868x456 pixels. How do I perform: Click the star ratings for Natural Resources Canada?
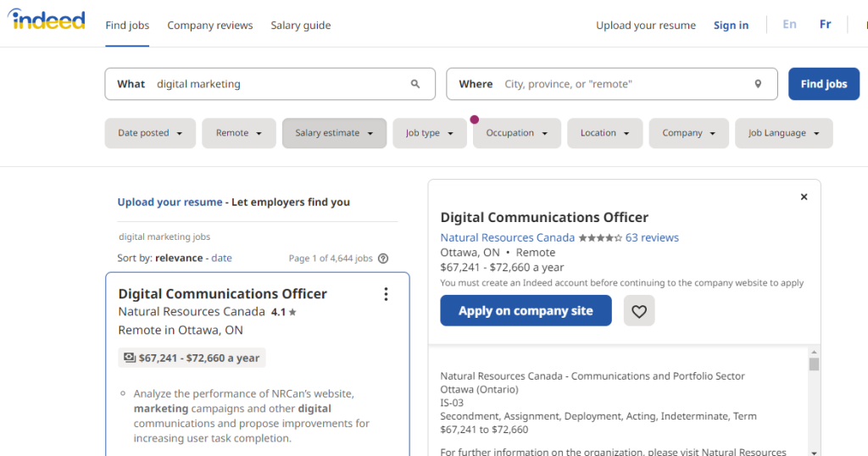[600, 238]
